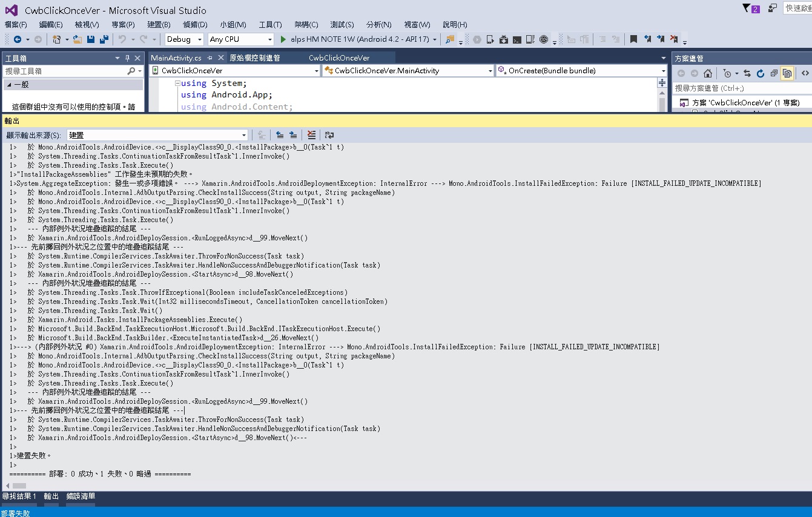Clear all bookmarks with the red X bookmark icon
The width and height of the screenshot is (812, 517).
coord(674,39)
